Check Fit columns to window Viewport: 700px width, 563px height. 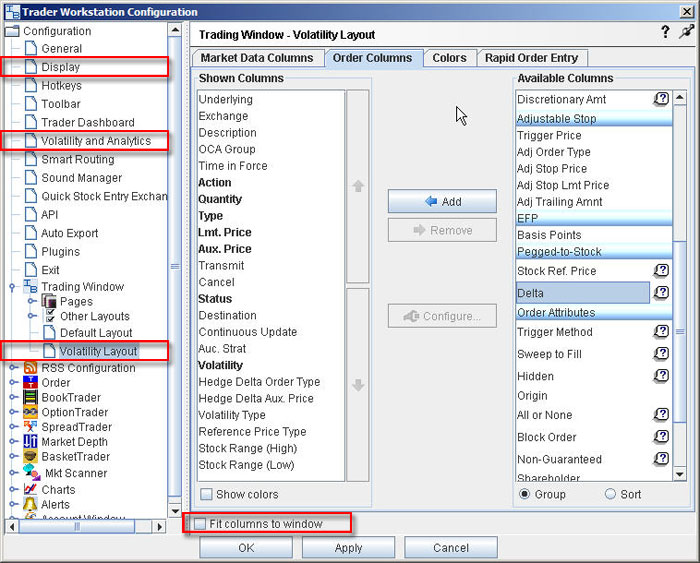[x=200, y=524]
